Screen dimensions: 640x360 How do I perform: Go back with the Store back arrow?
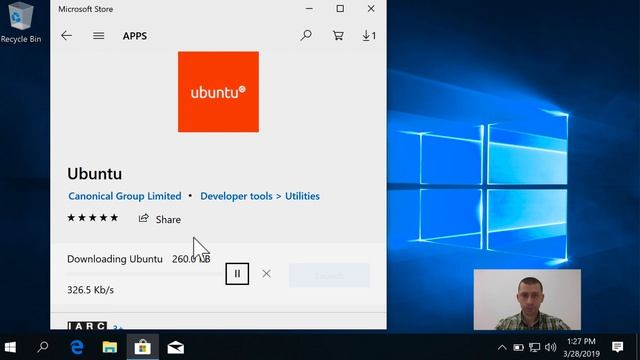pos(66,36)
